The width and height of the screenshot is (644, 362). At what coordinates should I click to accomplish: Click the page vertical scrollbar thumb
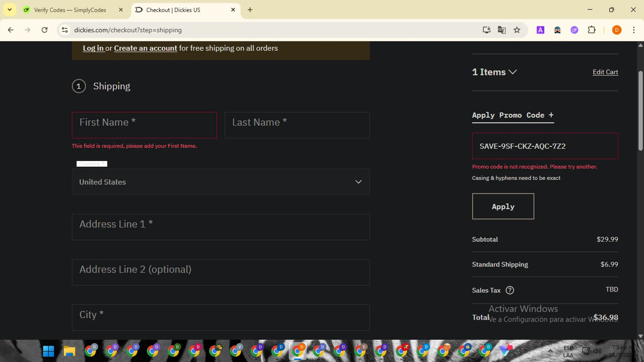pyautogui.click(x=641, y=111)
